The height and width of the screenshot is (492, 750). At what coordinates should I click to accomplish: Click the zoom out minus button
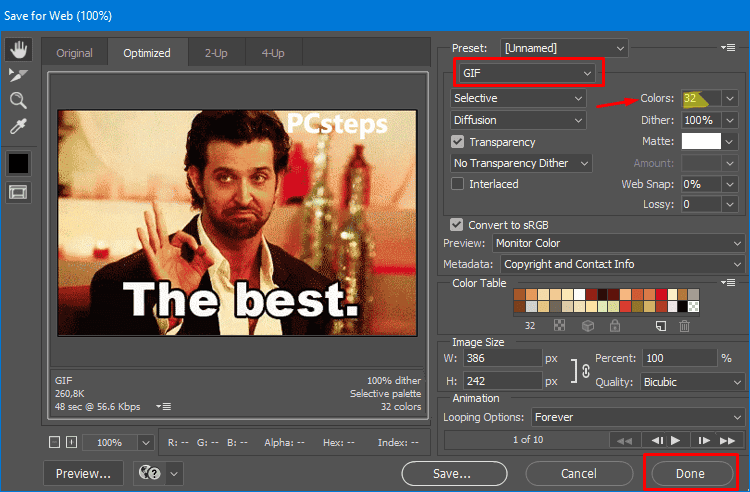(55, 442)
